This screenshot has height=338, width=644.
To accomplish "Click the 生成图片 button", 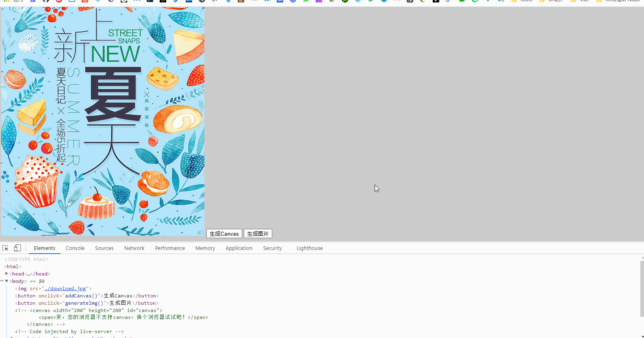I will coord(258,234).
